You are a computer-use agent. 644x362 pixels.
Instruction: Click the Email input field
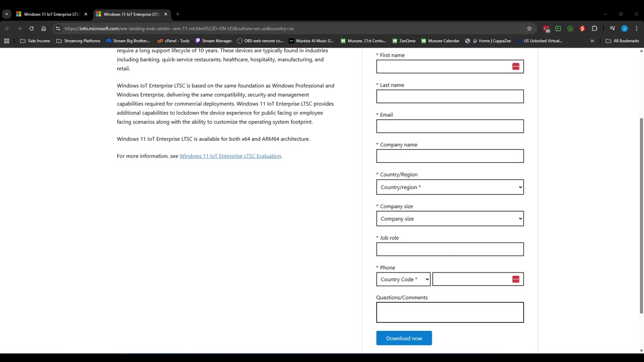coord(450,126)
